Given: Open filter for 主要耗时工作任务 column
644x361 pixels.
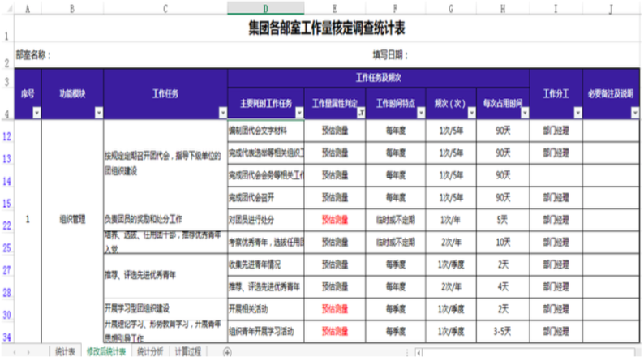Looking at the screenshot, I should [299, 114].
